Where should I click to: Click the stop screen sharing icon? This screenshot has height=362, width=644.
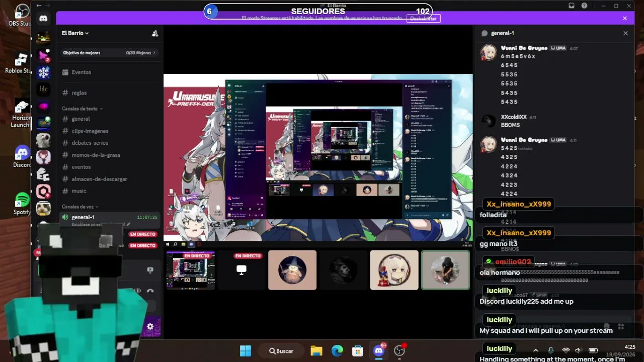[x=150, y=270]
